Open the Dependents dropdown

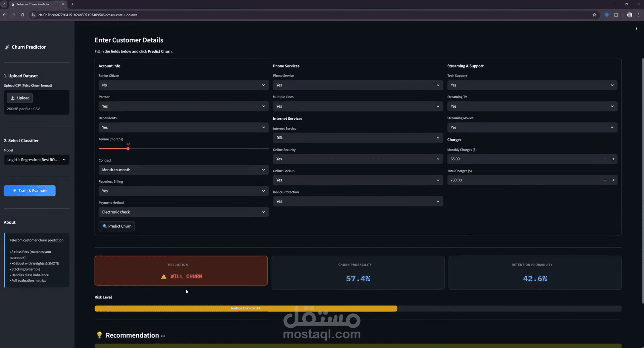tap(183, 127)
